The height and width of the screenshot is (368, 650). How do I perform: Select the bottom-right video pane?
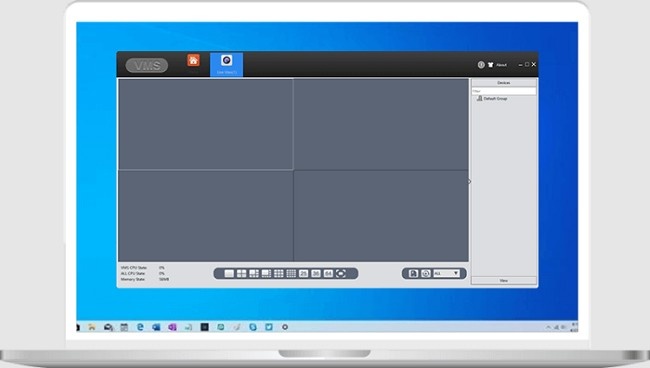click(x=381, y=216)
